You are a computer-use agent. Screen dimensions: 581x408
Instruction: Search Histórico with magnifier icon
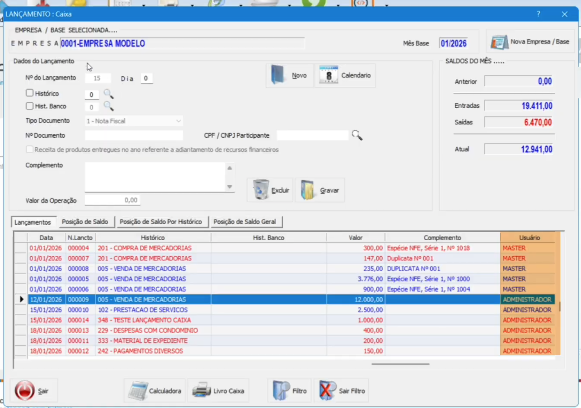click(x=109, y=94)
